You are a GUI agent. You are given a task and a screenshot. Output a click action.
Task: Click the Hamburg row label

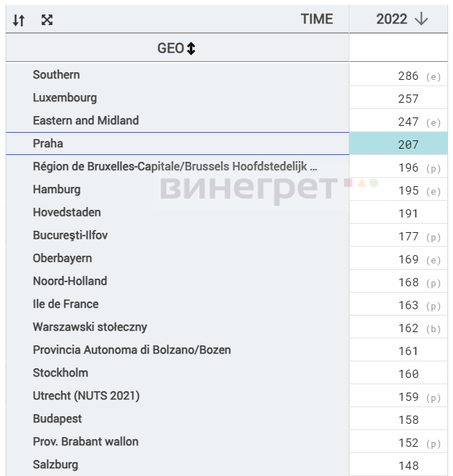[x=57, y=190]
